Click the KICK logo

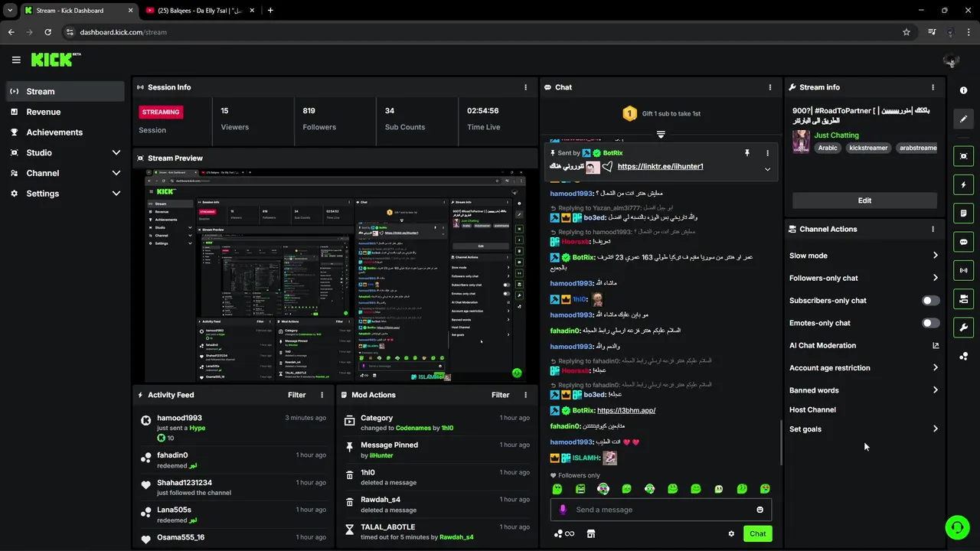(56, 60)
